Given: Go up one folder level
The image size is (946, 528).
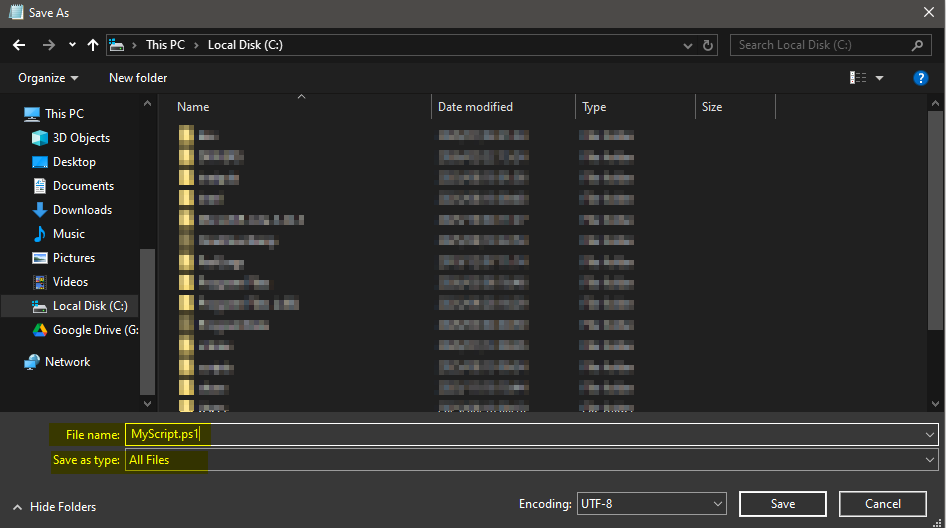Looking at the screenshot, I should 92,45.
